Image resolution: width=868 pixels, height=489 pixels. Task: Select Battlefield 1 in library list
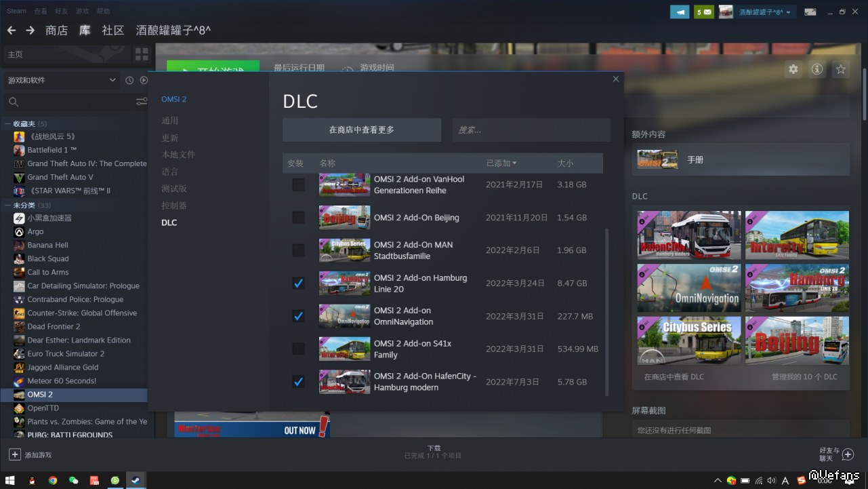click(52, 150)
